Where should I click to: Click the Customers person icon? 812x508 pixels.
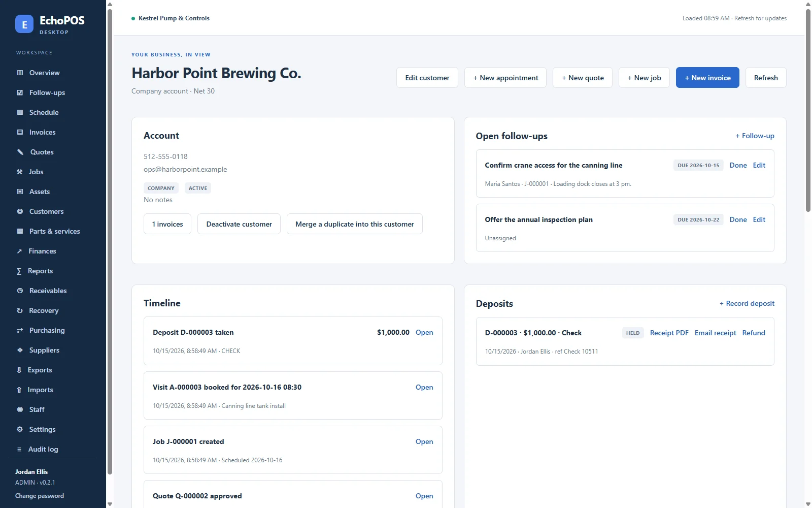20,211
